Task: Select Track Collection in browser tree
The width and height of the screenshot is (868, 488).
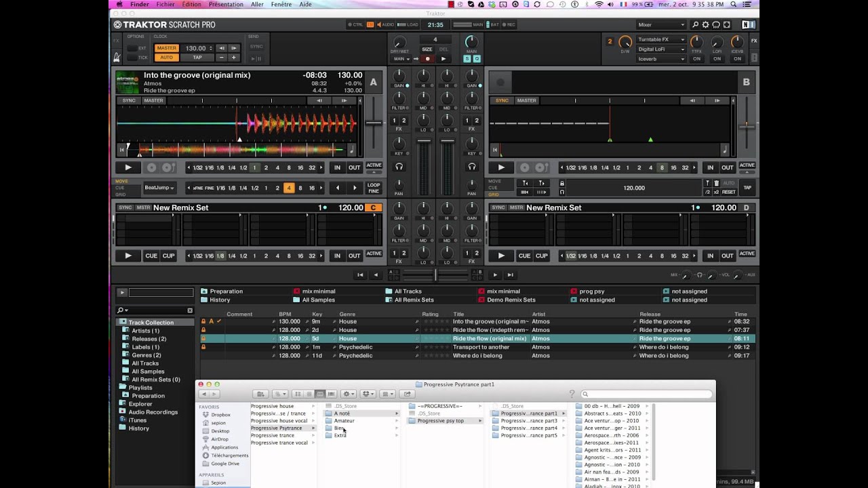Action: 151,323
